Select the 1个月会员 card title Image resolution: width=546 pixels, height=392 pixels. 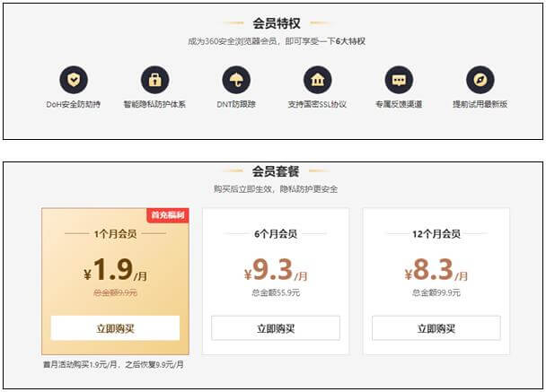pos(115,234)
